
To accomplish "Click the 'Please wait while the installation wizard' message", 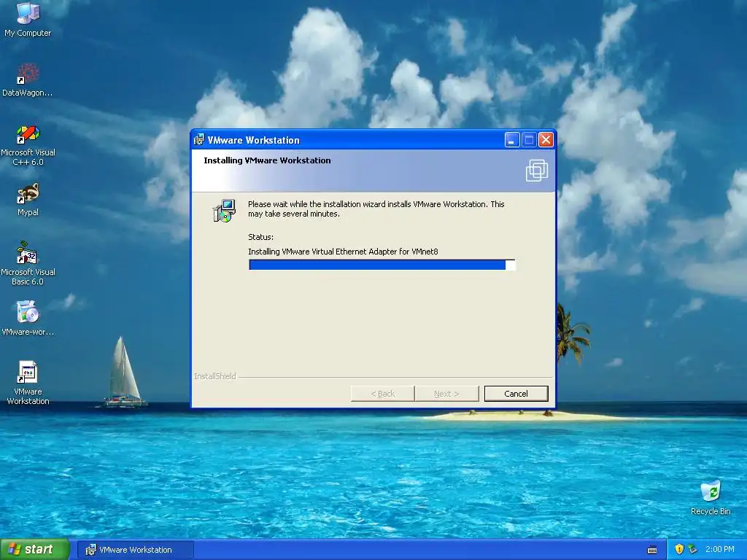I will point(376,209).
